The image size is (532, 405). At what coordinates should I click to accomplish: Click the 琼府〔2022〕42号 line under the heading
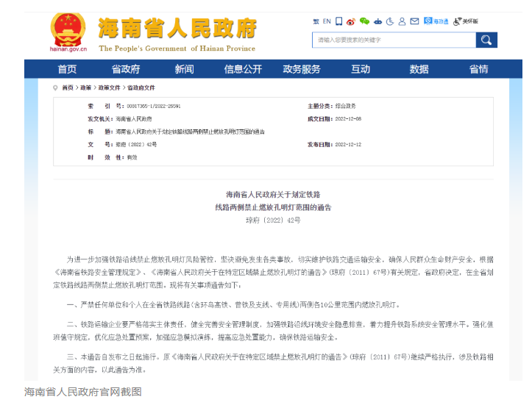click(273, 221)
